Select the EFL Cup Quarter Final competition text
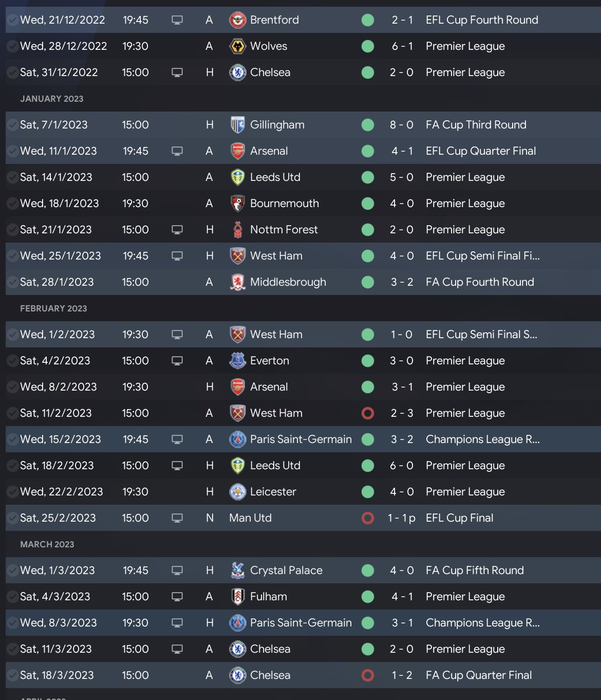Screen dimensions: 601x700 [x=480, y=151]
